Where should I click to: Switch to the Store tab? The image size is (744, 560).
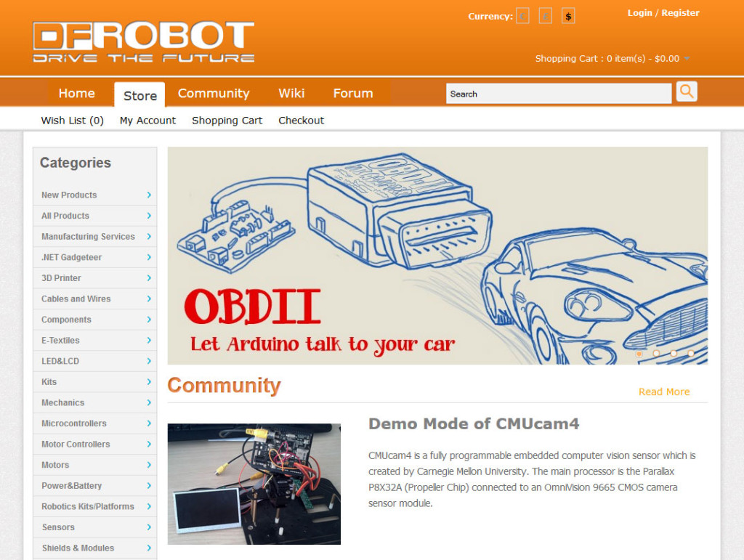[140, 95]
